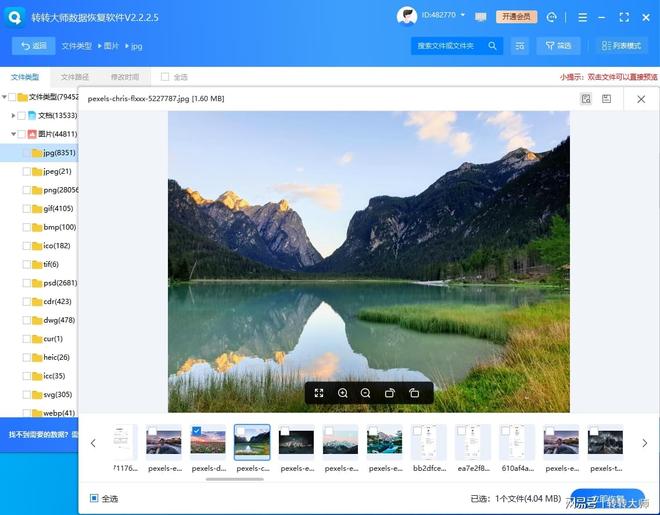Click the app logo icon
This screenshot has width=660, height=515.
pos(15,17)
